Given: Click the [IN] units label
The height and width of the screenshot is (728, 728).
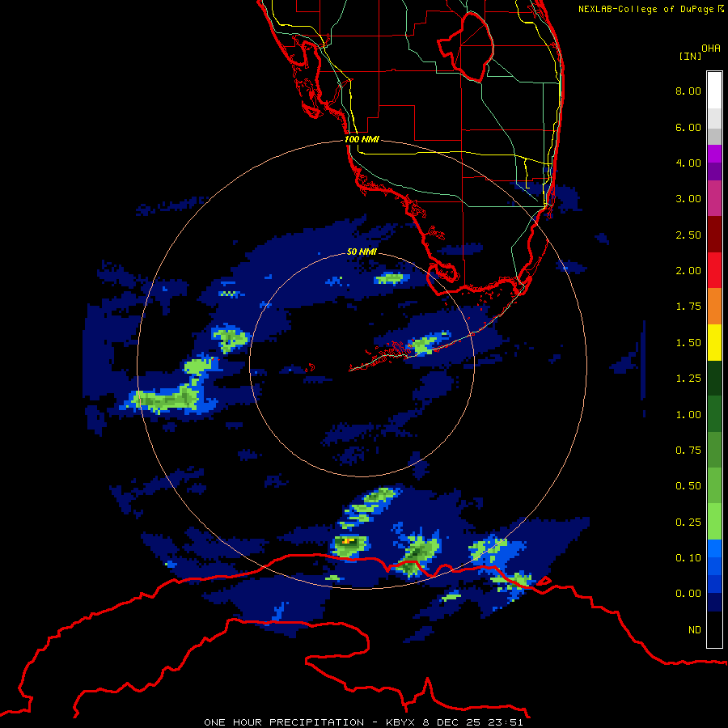Looking at the screenshot, I should coord(690,56).
